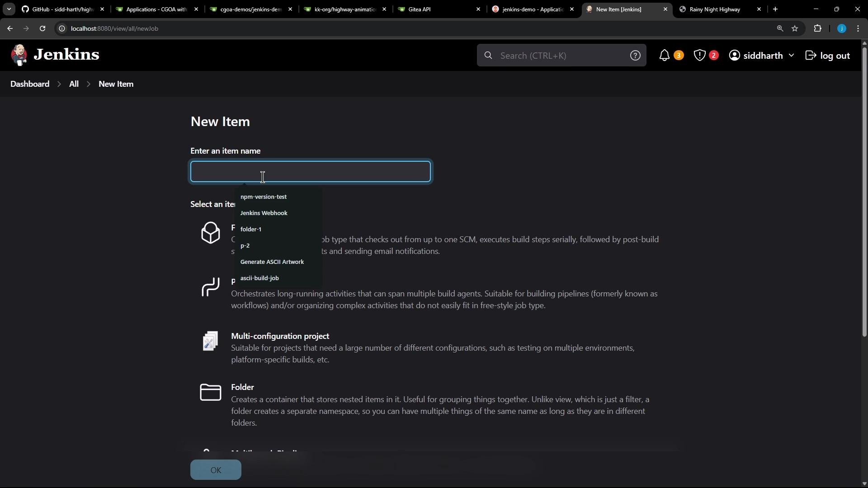Click the OK button
This screenshot has height=488, width=868.
tap(216, 470)
